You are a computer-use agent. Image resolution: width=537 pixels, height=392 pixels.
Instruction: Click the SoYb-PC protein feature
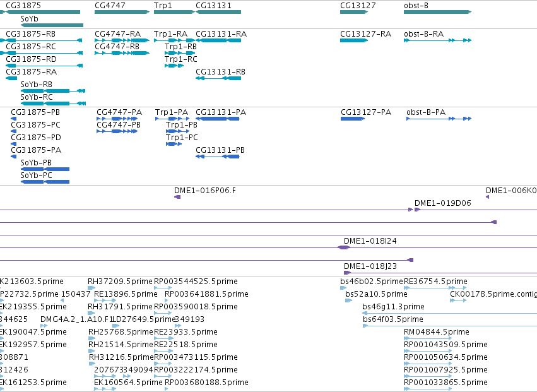(45, 182)
